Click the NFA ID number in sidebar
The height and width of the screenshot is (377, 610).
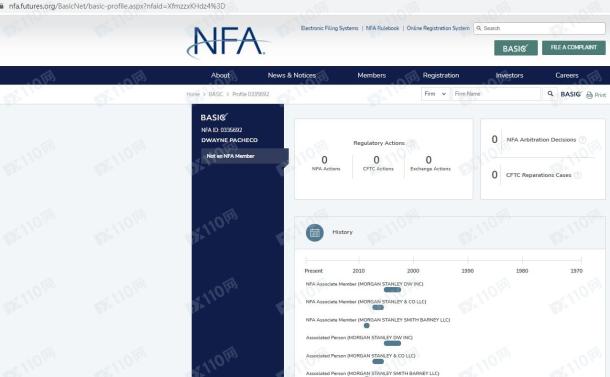(222, 130)
